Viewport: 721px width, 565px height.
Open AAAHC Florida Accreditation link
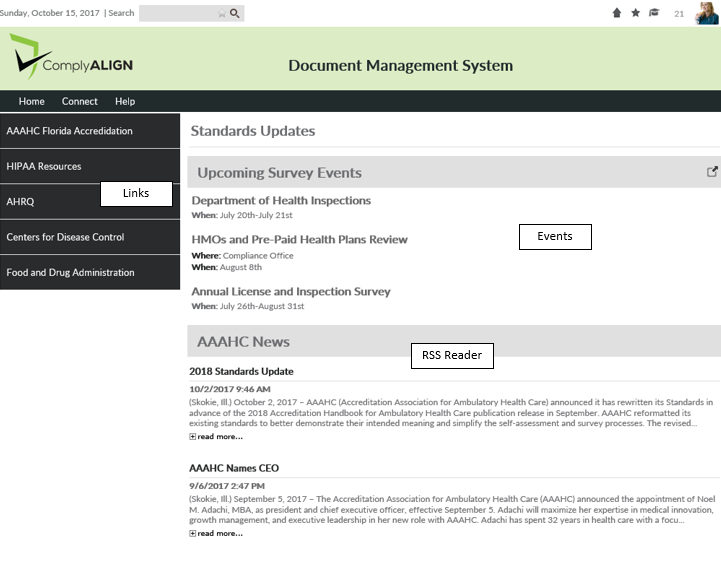69,131
